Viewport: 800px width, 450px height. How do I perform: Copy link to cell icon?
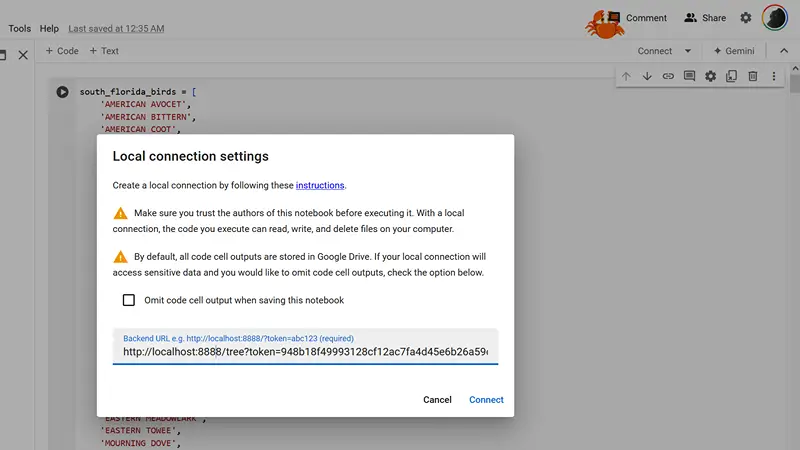pyautogui.click(x=668, y=76)
